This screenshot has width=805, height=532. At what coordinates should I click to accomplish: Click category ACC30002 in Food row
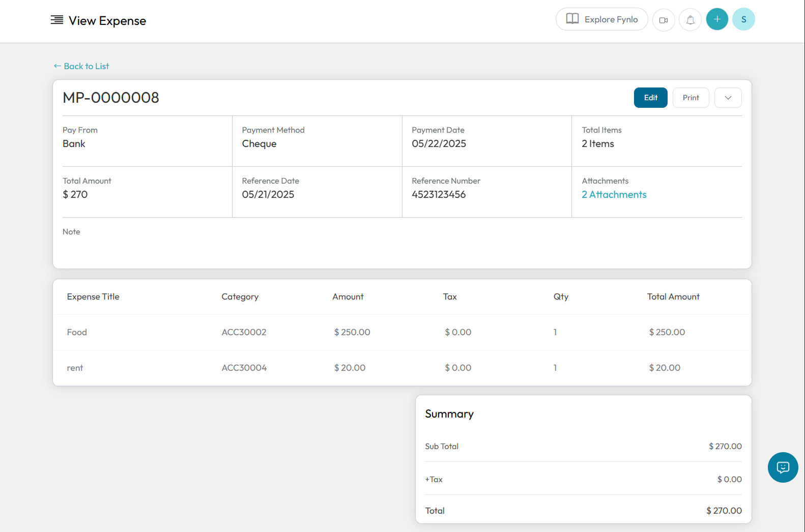[244, 332]
